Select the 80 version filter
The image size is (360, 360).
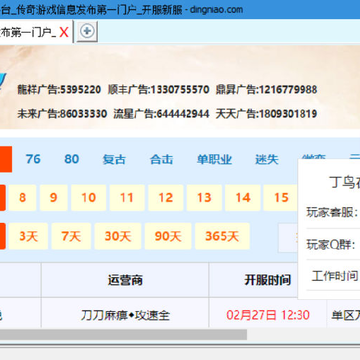pyautogui.click(x=72, y=159)
